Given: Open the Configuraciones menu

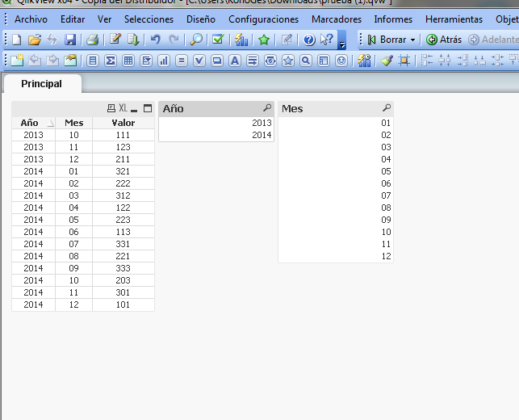Looking at the screenshot, I should pos(263,19).
